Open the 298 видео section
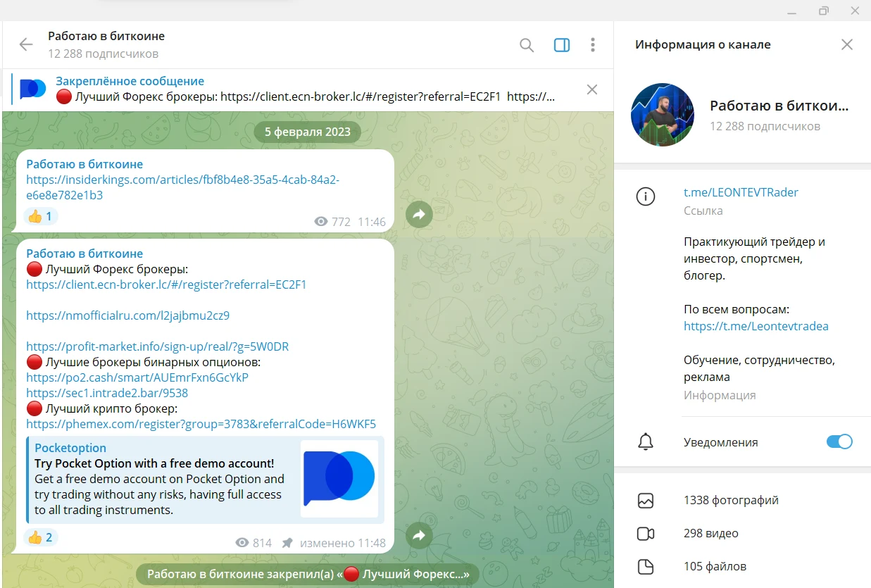This screenshot has width=871, height=588. tap(742, 533)
